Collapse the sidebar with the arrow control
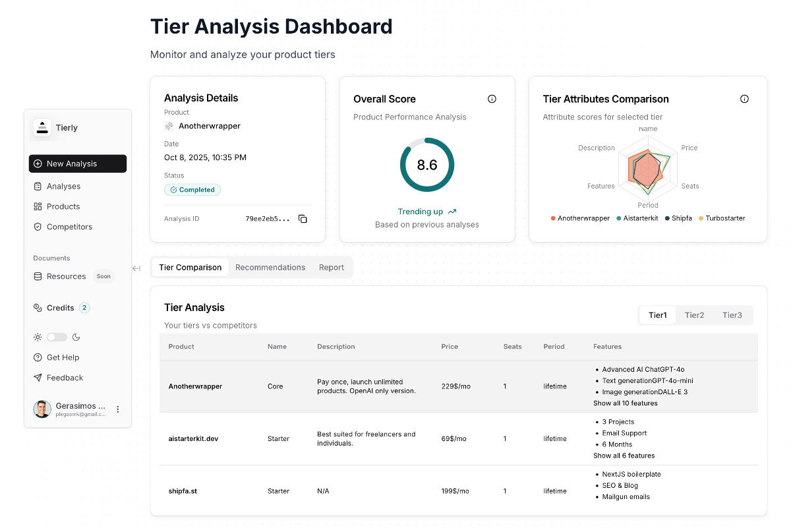 click(x=136, y=268)
